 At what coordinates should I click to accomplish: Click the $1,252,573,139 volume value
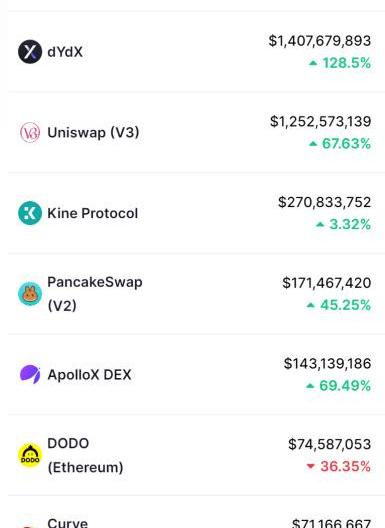tap(320, 122)
